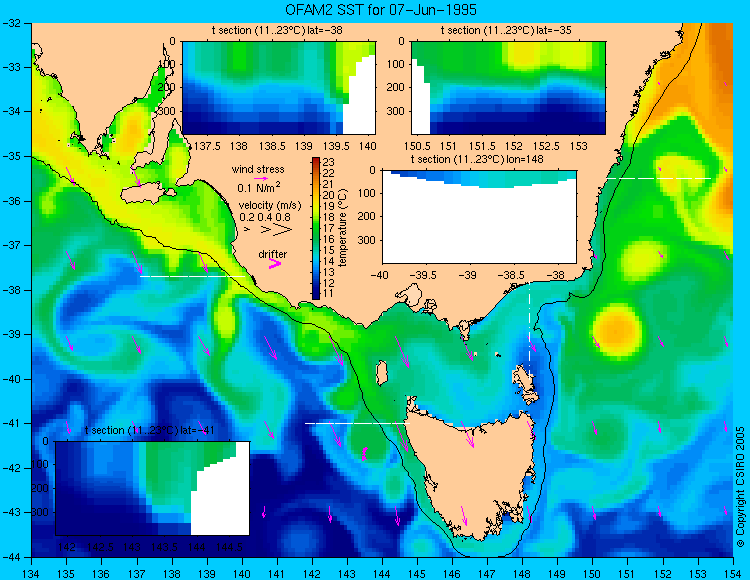This screenshot has width=750, height=580.
Task: Click colorbar tick label 11
Action: [329, 294]
